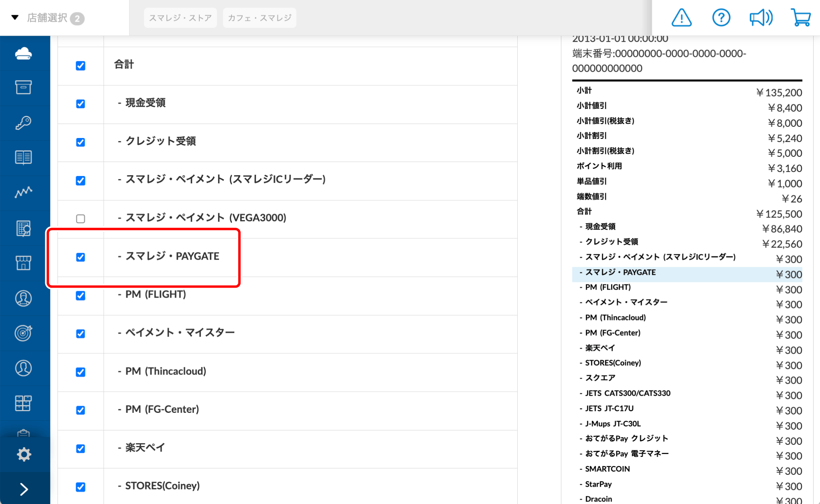Click the highlighted PAYGATE line in receipt preview
The width and height of the screenshot is (820, 504).
687,274
